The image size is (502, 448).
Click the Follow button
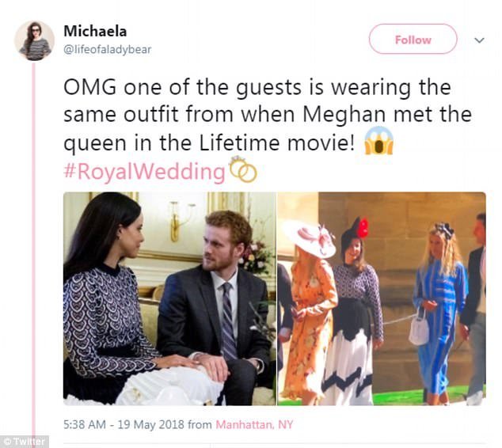(x=413, y=40)
